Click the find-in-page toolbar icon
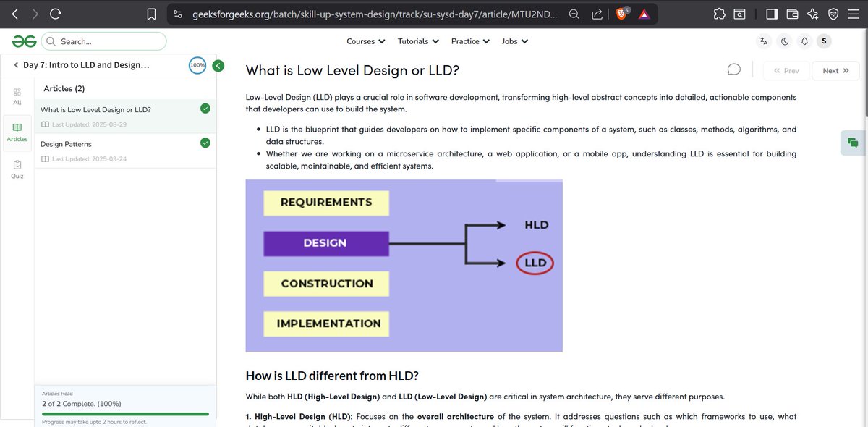The height and width of the screenshot is (427, 868). tap(739, 14)
